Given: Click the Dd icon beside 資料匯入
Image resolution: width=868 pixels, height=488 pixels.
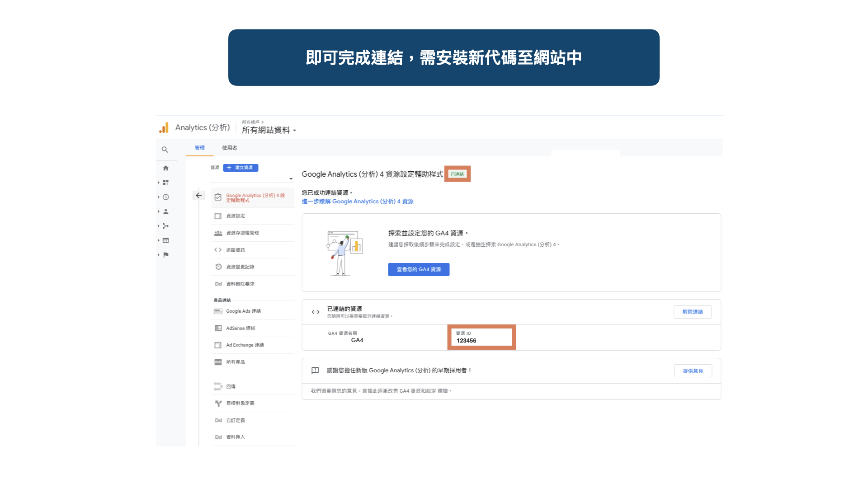Looking at the screenshot, I should coord(218,437).
